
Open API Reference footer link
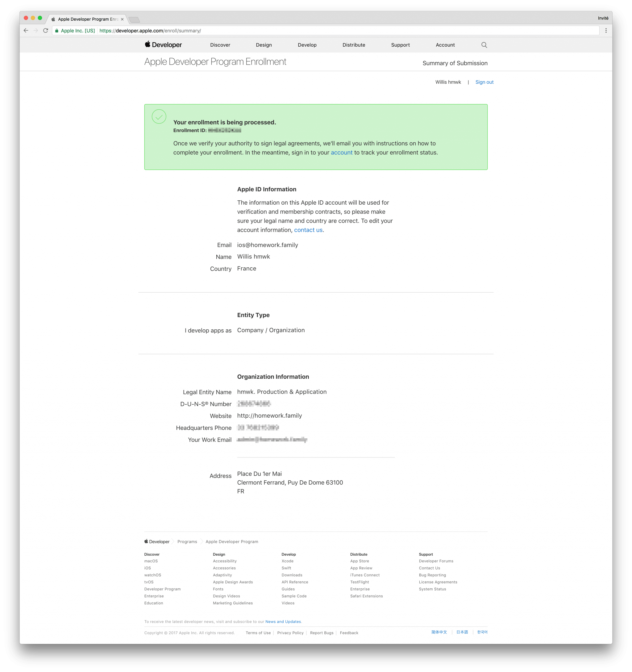[294, 582]
